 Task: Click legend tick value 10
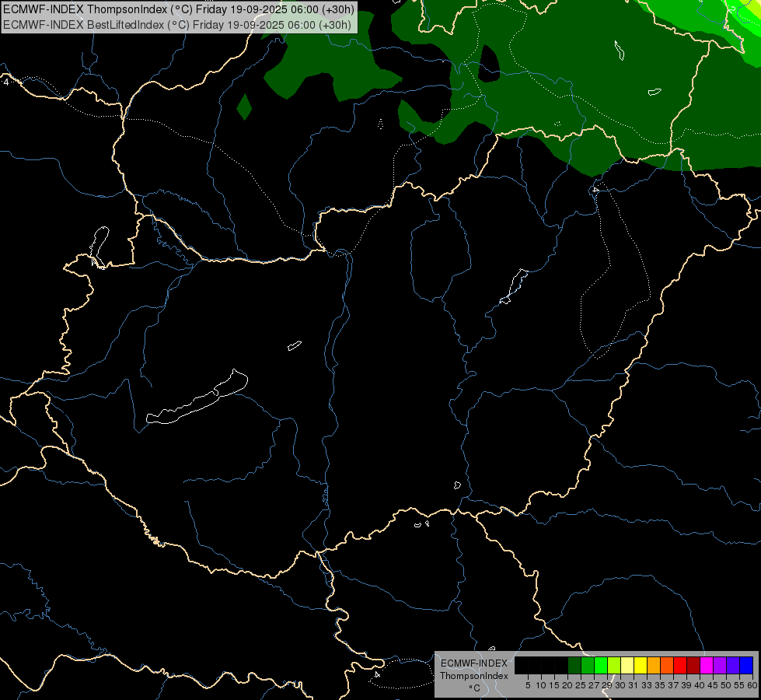[541, 685]
